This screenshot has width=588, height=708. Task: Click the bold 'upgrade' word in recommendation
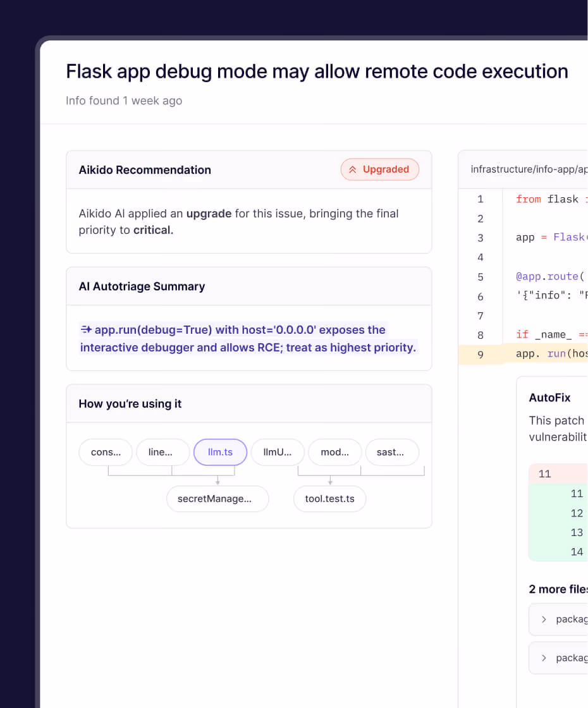coord(209,214)
